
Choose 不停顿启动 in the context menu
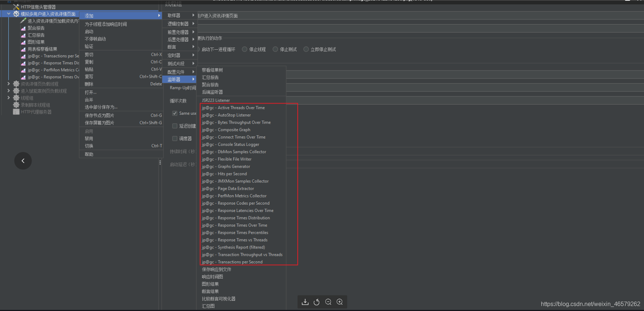(121, 39)
